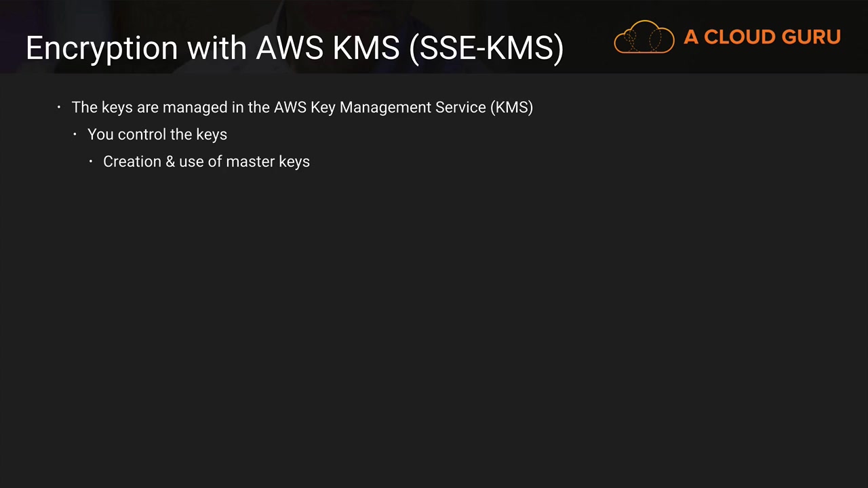Screen dimensions: 868x488
Task: Click the bullet dot before "You control the keys"
Action: pyautogui.click(x=75, y=134)
